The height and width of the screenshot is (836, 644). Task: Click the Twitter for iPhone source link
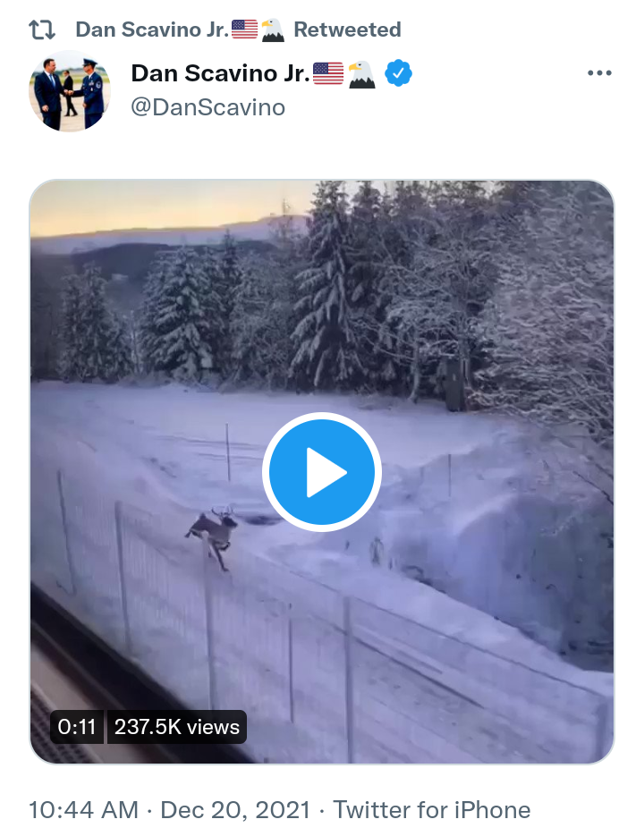(432, 810)
